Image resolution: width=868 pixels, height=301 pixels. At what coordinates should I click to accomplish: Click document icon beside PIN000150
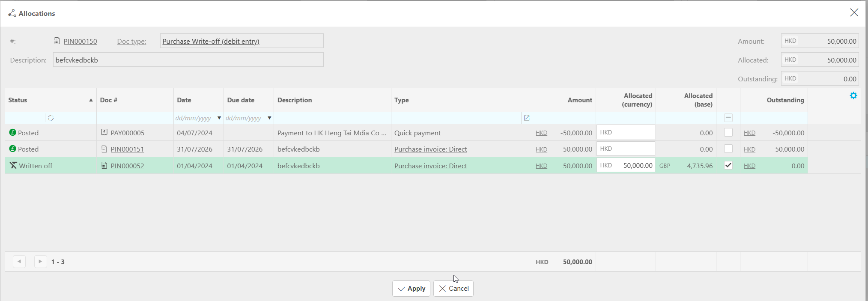pyautogui.click(x=57, y=41)
